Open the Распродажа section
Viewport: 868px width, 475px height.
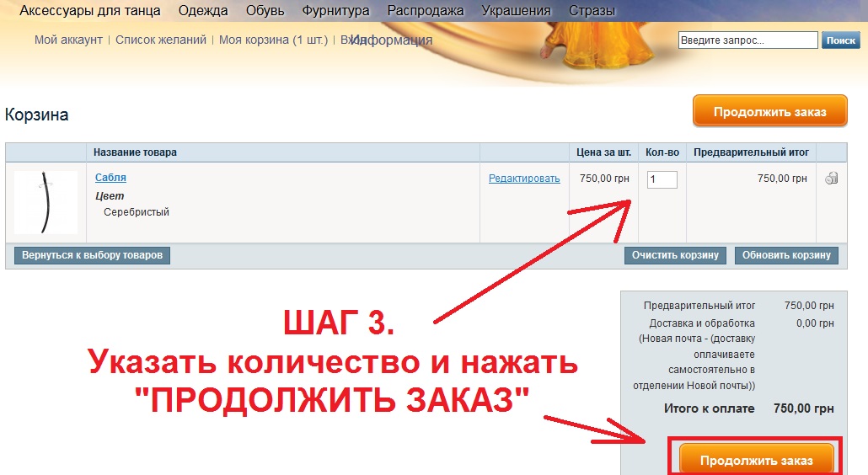coord(426,11)
